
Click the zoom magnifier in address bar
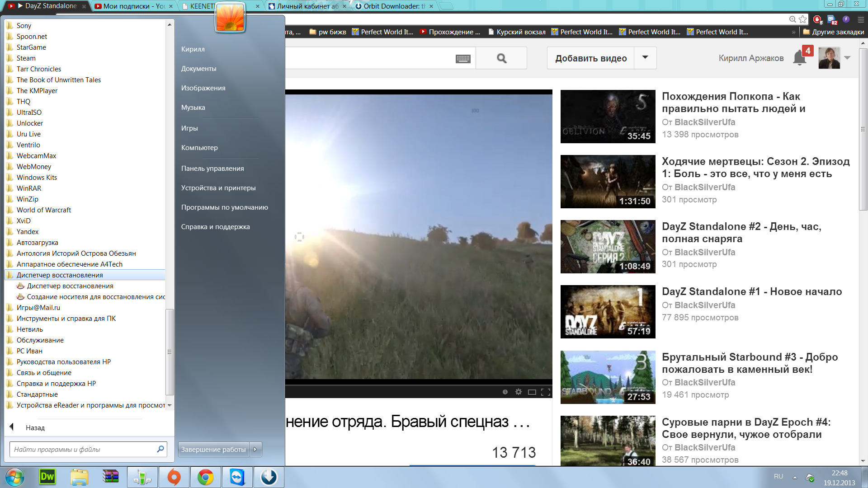pos(793,19)
